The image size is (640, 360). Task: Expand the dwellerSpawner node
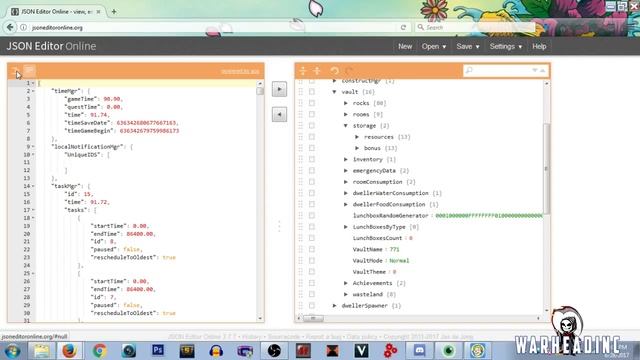pos(334,305)
